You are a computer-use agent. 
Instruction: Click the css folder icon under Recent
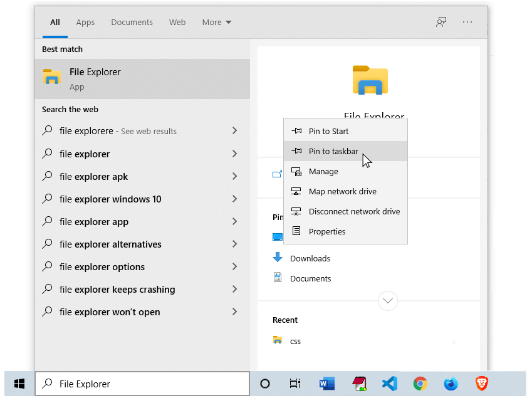278,340
